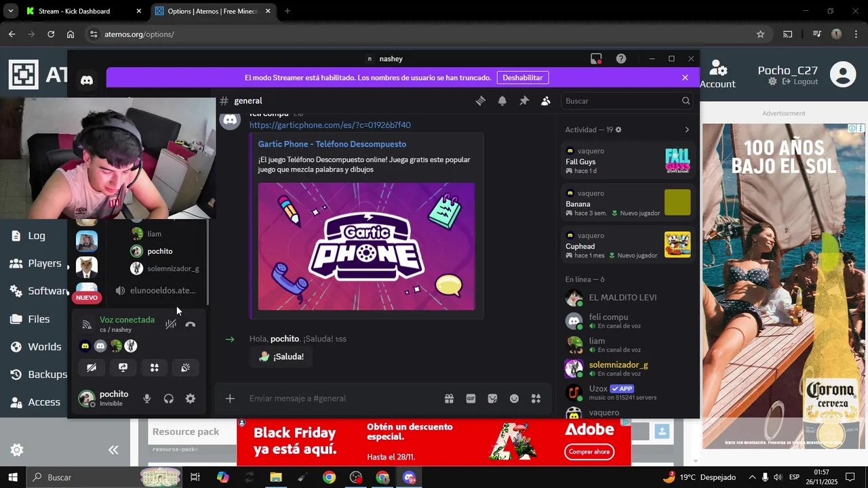The height and width of the screenshot is (488, 868).
Task: Open File Explorer from taskbar
Action: 275,477
